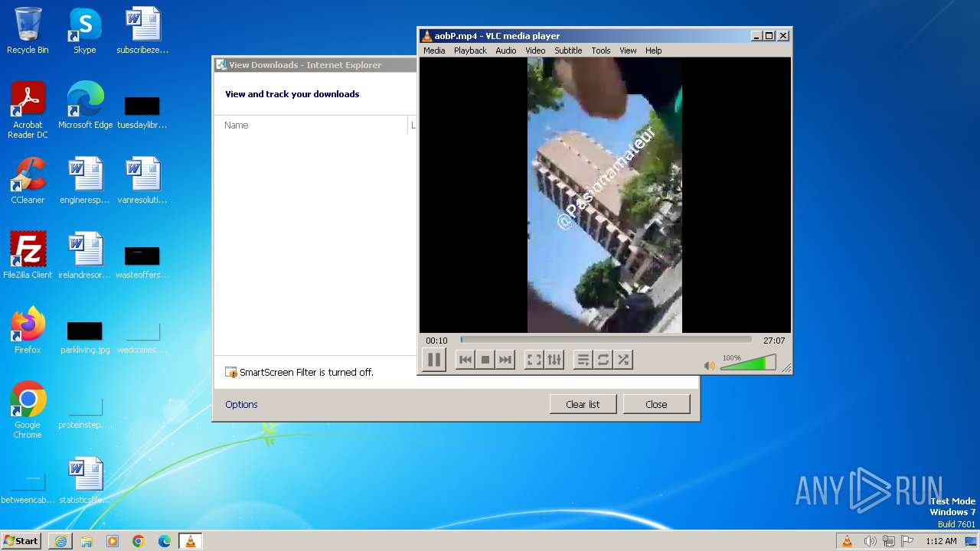Select subscribeze Word document icon
Viewport: 980px width, 551px height.
pyautogui.click(x=142, y=31)
